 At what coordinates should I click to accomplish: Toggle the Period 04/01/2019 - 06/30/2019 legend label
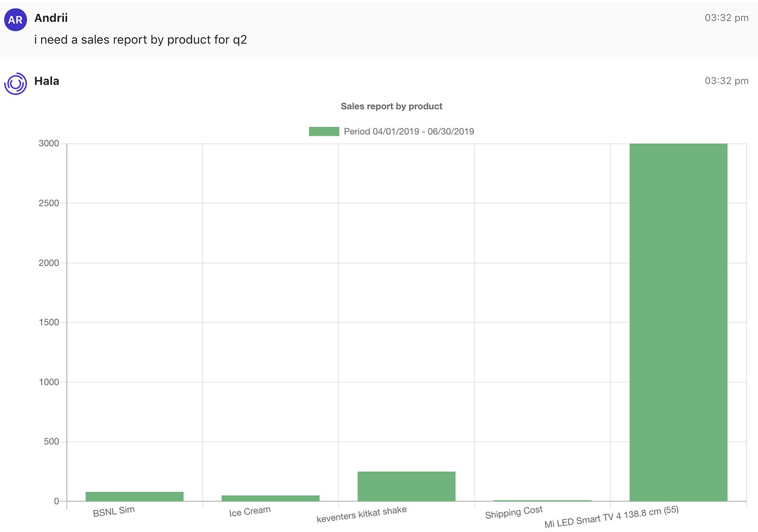coord(408,132)
